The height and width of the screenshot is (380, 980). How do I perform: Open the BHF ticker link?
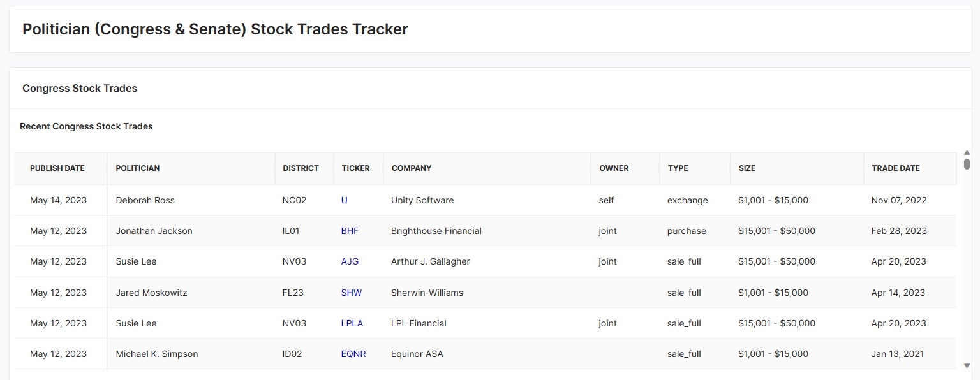(350, 231)
